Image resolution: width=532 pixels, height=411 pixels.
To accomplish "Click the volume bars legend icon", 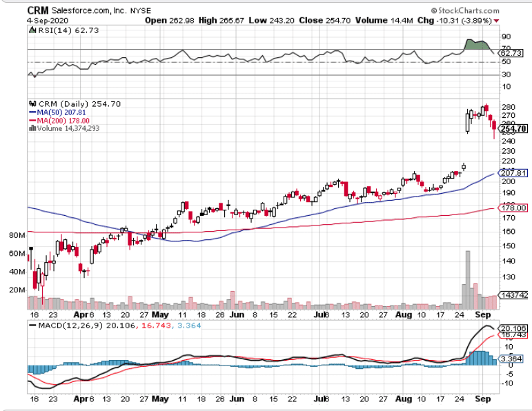I will click(x=32, y=128).
